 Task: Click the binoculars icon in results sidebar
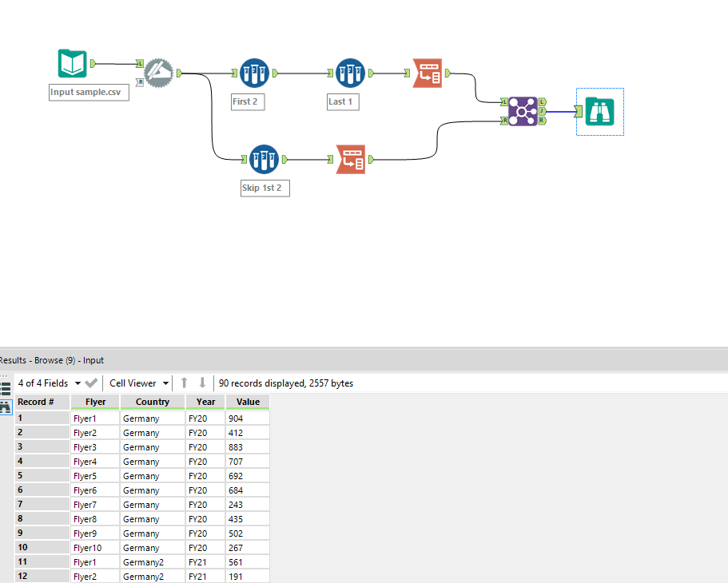[5, 407]
